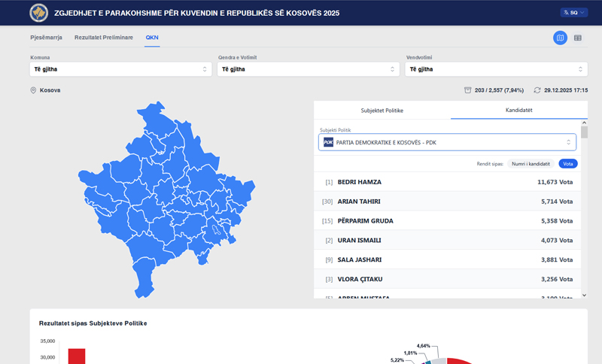The height and width of the screenshot is (364, 602).
Task: Expand the Qendra e Votimit dropdown
Action: pyautogui.click(x=308, y=69)
